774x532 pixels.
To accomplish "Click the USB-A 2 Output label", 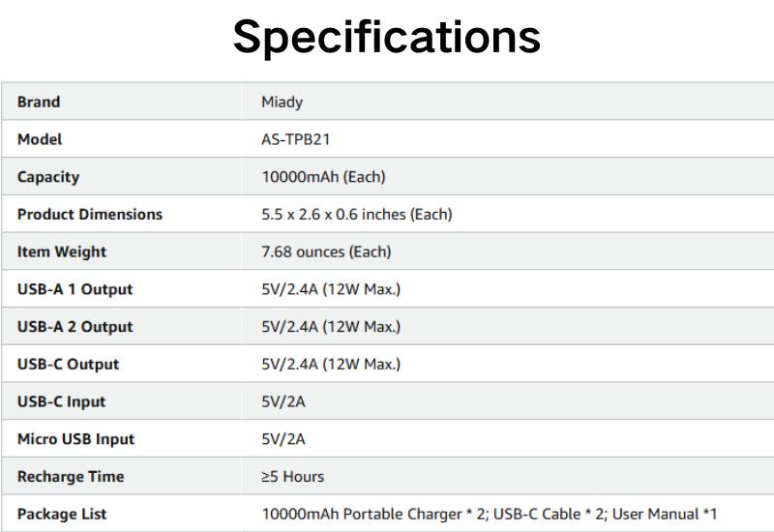I will pyautogui.click(x=75, y=327).
